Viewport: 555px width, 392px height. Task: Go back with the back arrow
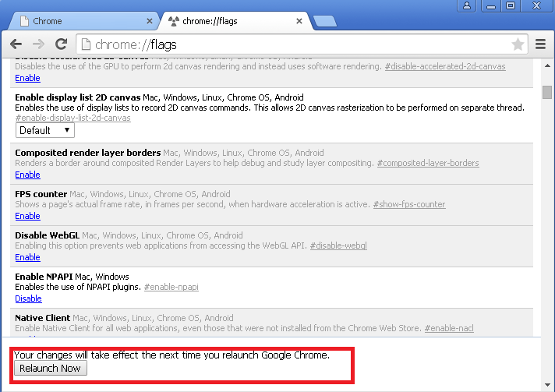click(16, 44)
